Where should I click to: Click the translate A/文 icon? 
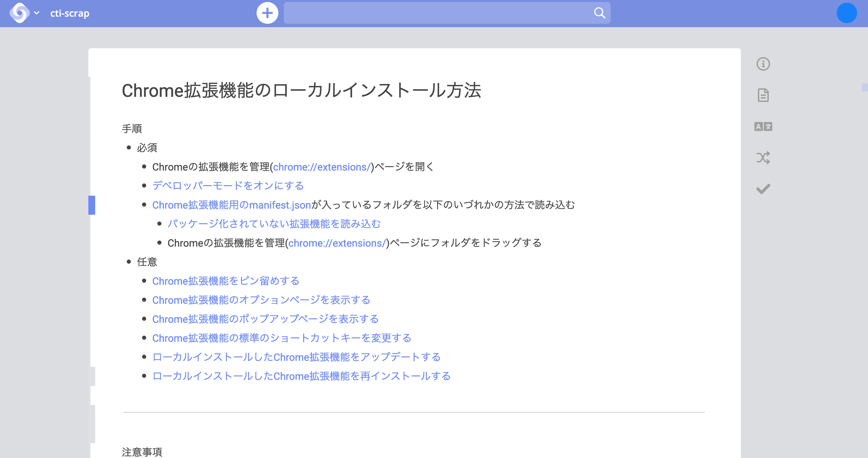tap(763, 126)
